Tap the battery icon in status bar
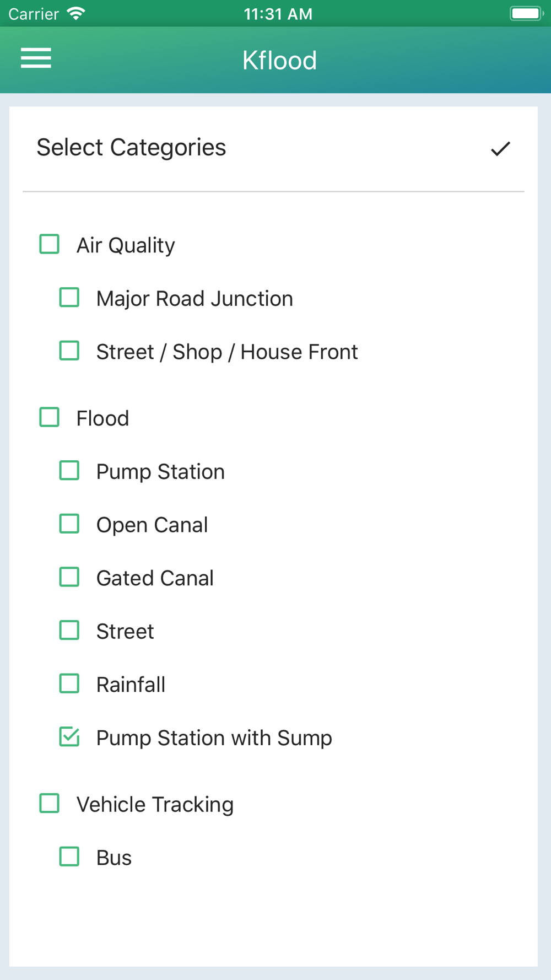This screenshot has height=980, width=551. (x=526, y=13)
